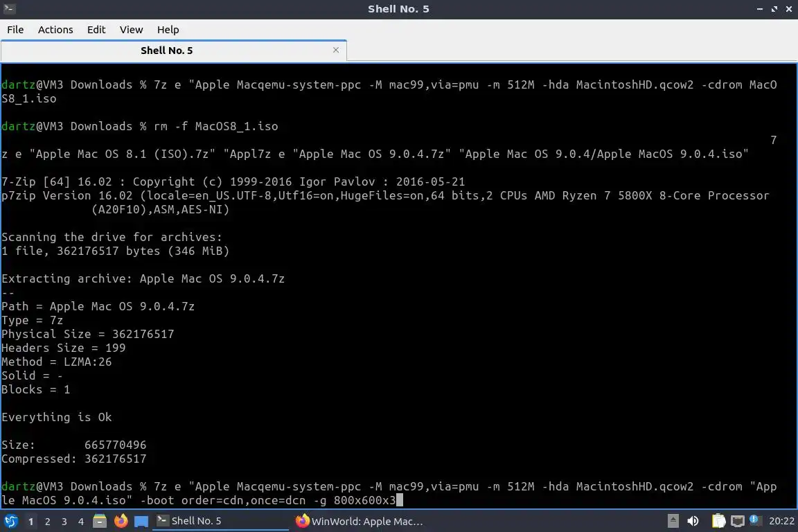Click the 'Physical Size = 362176517' line
This screenshot has height=532, width=798.
87,334
